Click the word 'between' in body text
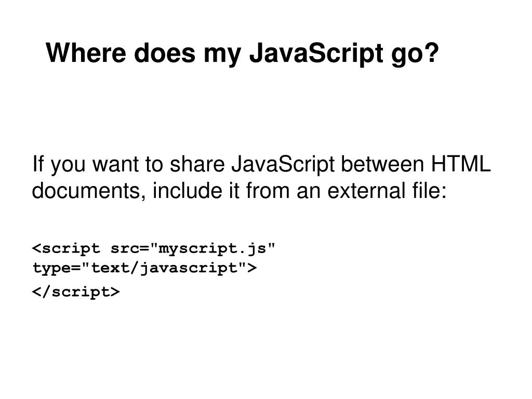This screenshot has height=399, width=532. (x=382, y=164)
